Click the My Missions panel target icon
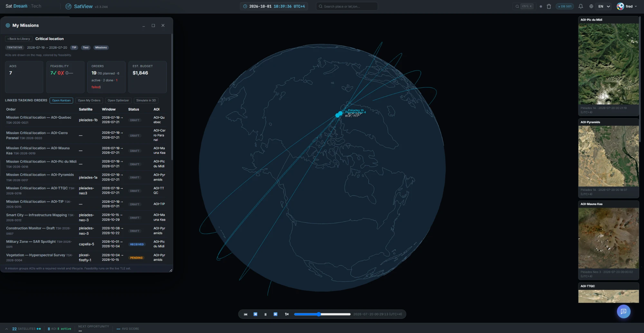Screen dimensions: 644x333 pyautogui.click(x=8, y=25)
